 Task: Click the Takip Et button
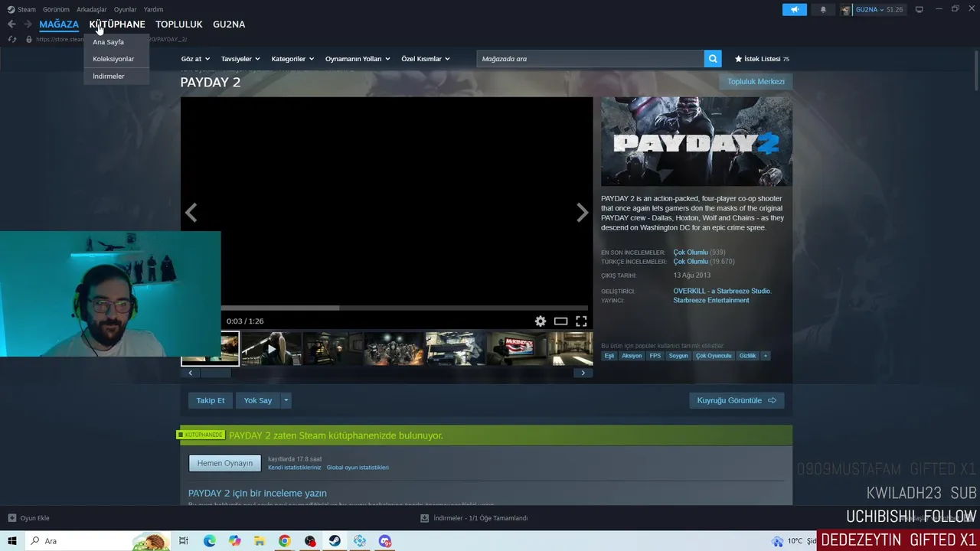tap(211, 400)
